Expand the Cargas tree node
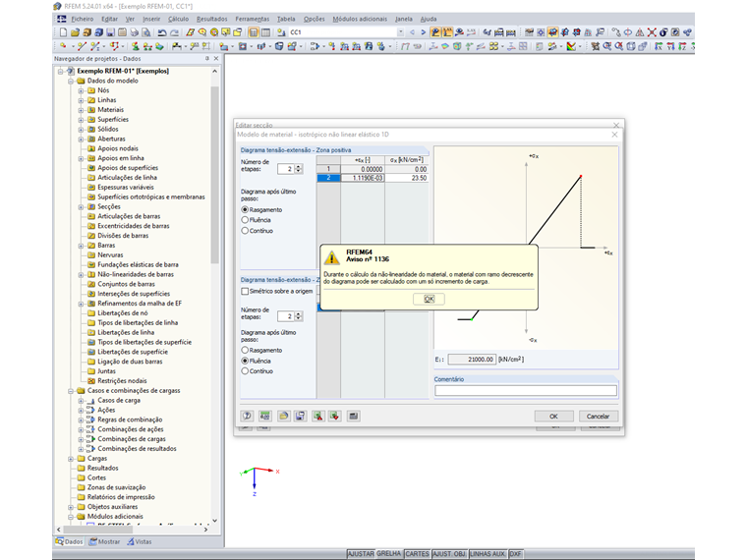 click(x=71, y=459)
